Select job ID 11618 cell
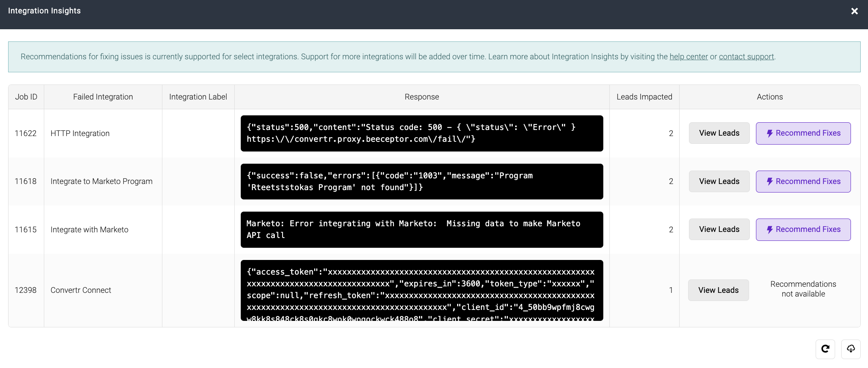 coord(26,182)
